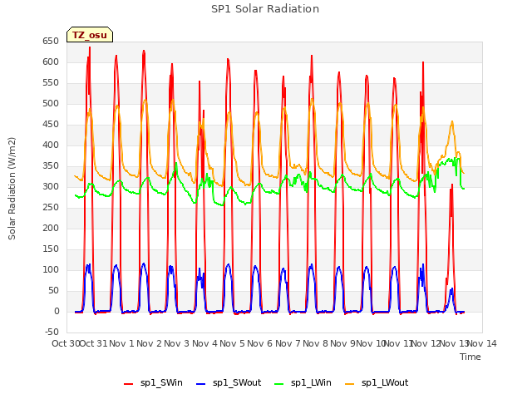Viewport: 532px width, 399px height.
Task: Click the orange sp1_LWout legend color marker
Action: coord(349,384)
